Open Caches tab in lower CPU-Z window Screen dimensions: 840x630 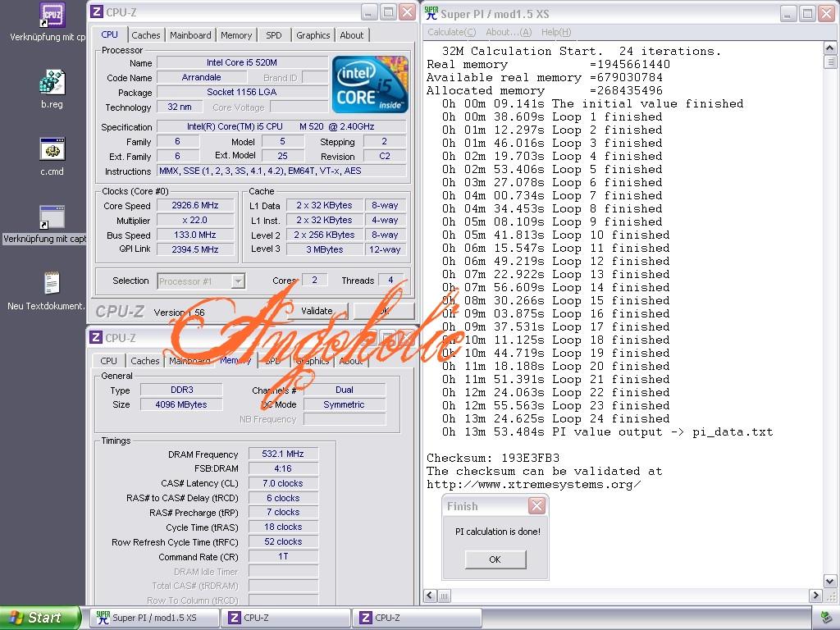coord(144,361)
